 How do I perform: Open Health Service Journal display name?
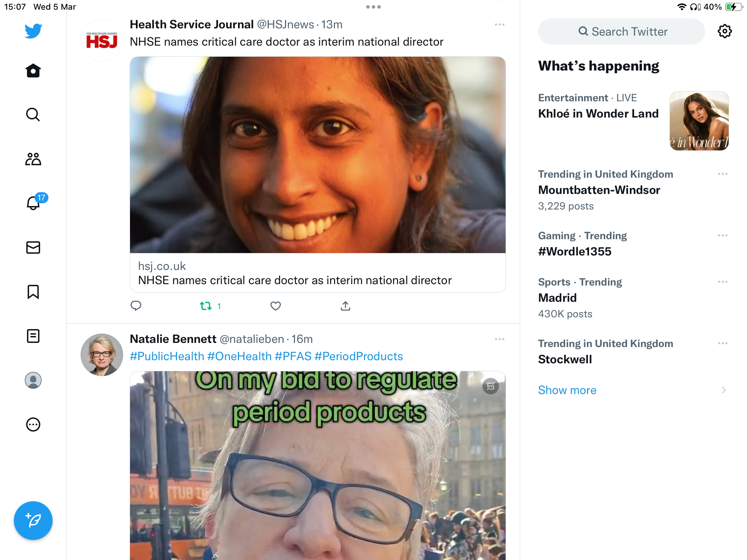point(192,24)
